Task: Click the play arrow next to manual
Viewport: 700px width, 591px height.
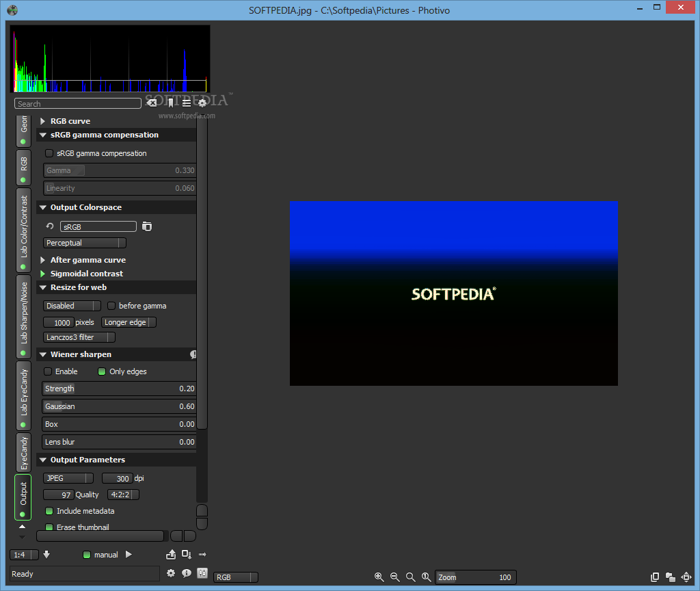Action: [129, 555]
